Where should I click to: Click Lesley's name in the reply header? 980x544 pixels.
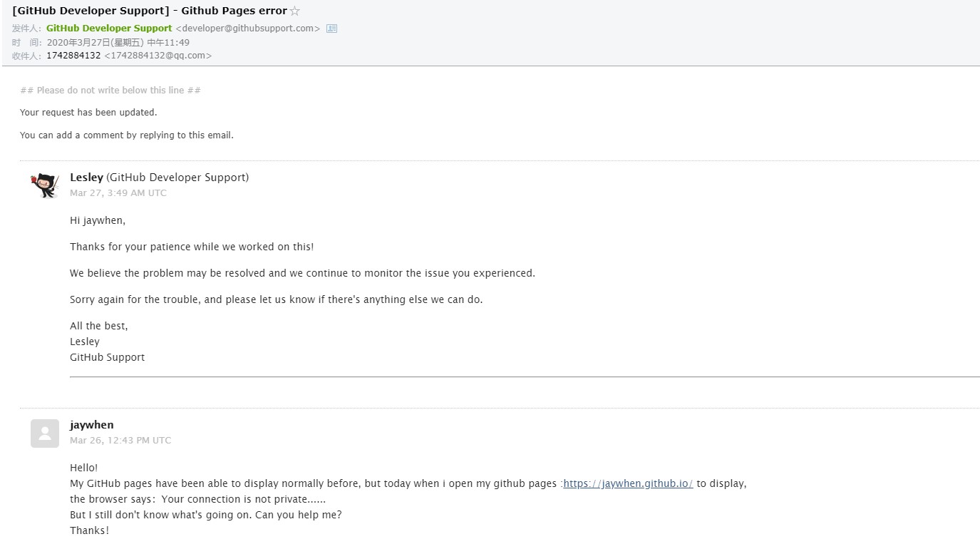[x=86, y=178]
